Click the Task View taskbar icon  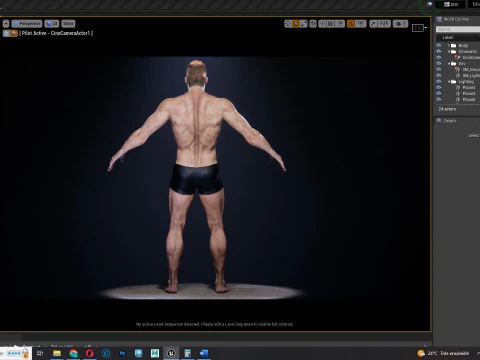tap(40, 353)
